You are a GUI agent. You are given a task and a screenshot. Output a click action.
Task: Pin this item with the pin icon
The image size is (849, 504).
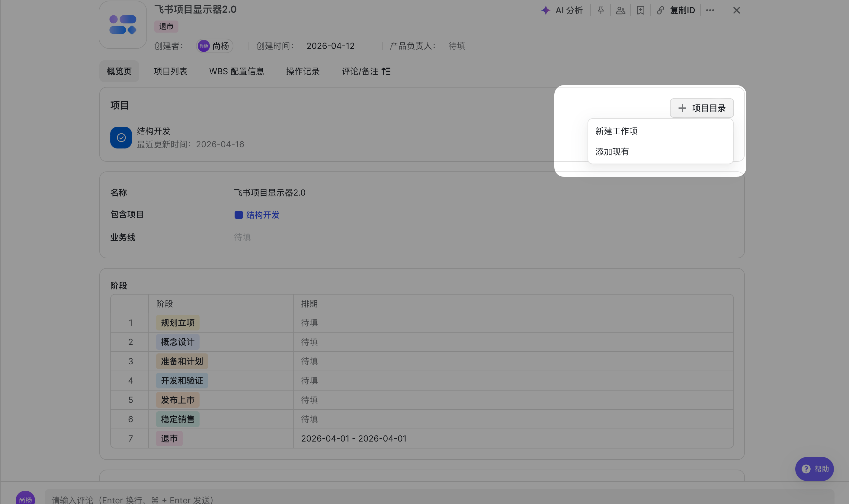tap(601, 10)
